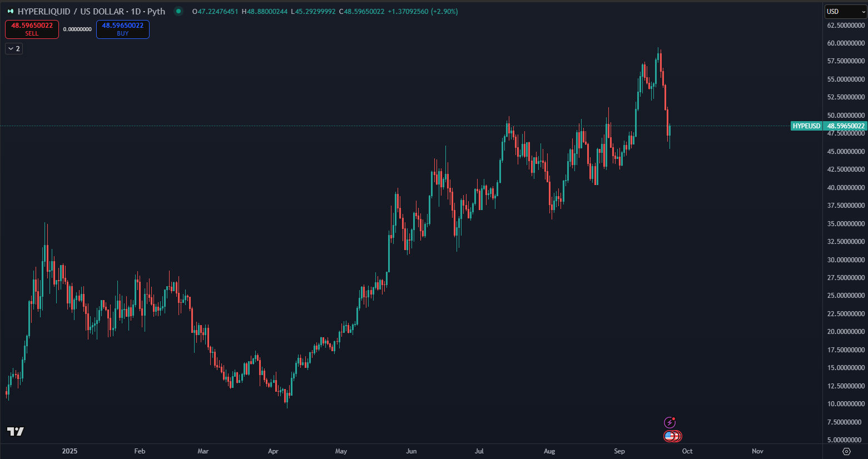Click the blue BUY button
This screenshot has width=868, height=459.
click(x=123, y=29)
